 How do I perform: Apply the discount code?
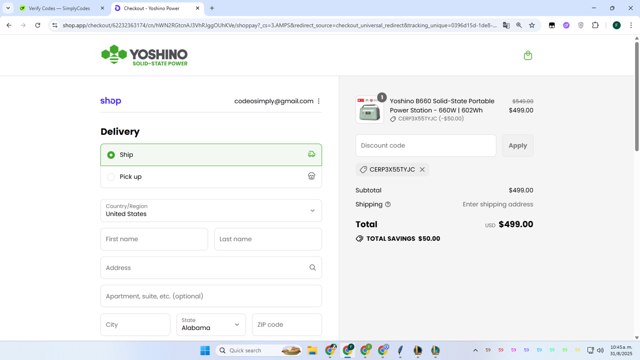(x=518, y=145)
